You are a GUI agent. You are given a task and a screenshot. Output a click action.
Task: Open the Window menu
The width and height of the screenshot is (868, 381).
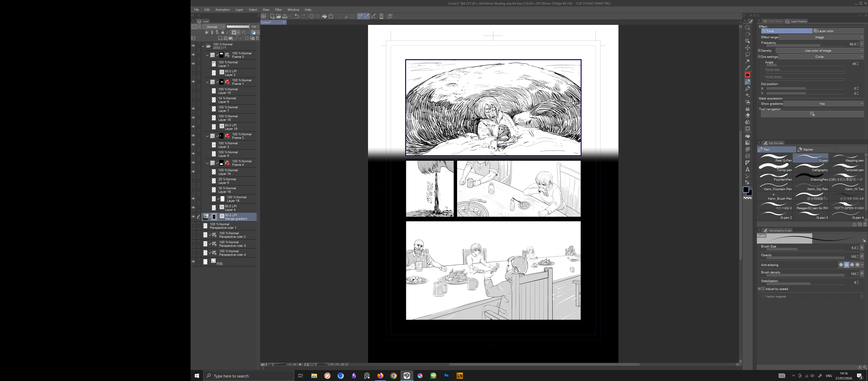tap(293, 10)
